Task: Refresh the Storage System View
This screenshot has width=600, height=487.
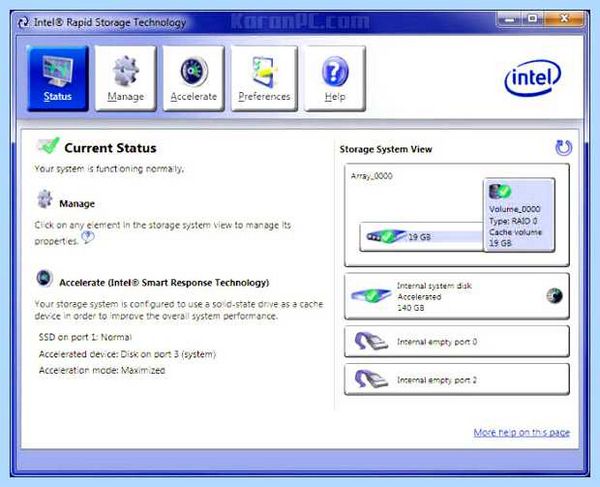Action: (563, 148)
